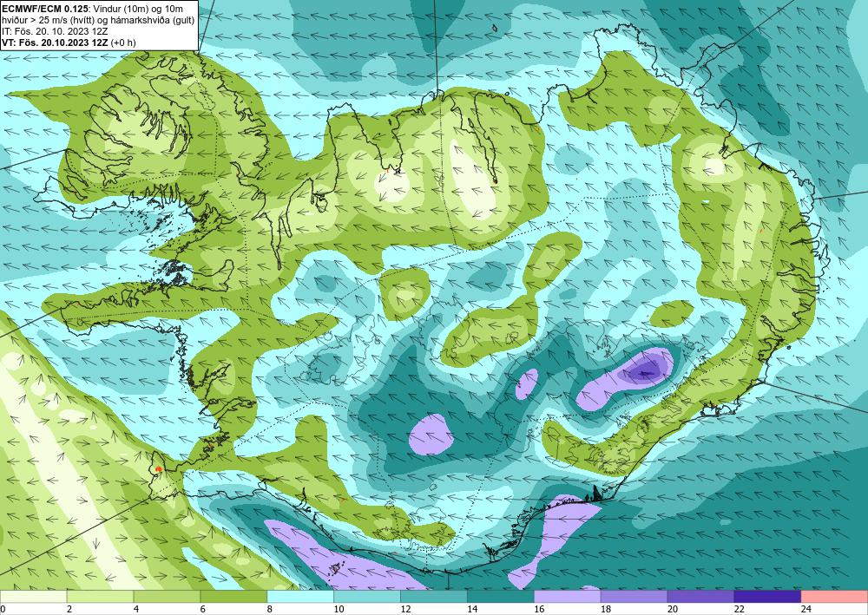Click the 'VT: Fös. 20.10.2023 12Z (+0 h)' line
This screenshot has height=615, width=868.
(x=69, y=43)
